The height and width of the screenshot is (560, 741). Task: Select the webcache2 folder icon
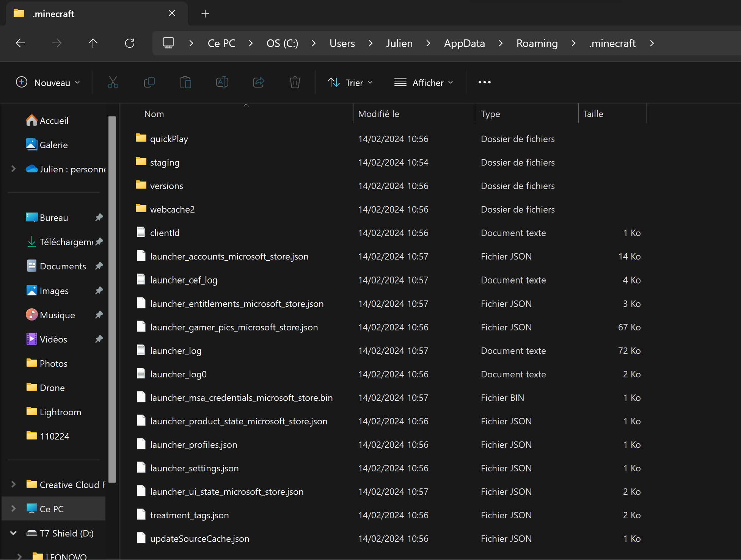pos(141,209)
